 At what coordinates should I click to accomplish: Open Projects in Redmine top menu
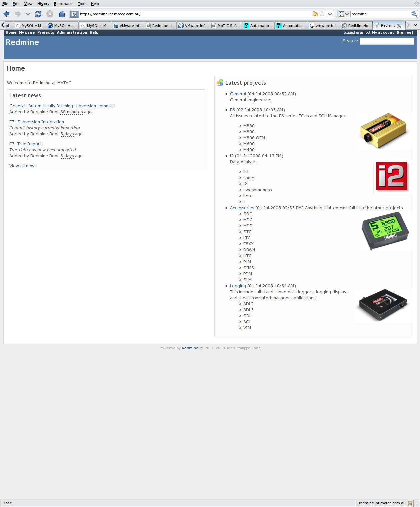46,32
